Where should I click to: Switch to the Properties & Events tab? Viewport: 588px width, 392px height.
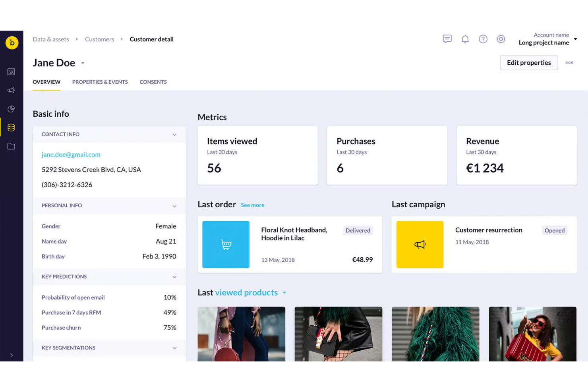coord(100,82)
